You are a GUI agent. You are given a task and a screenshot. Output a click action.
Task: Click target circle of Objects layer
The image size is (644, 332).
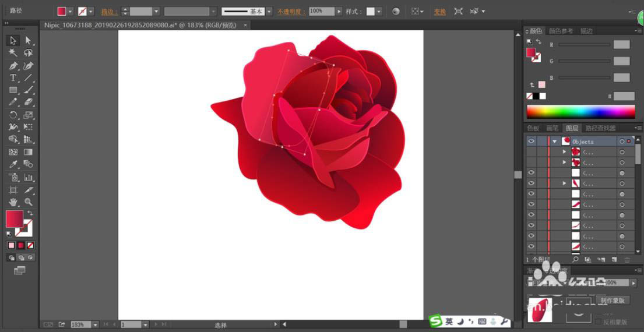click(622, 141)
